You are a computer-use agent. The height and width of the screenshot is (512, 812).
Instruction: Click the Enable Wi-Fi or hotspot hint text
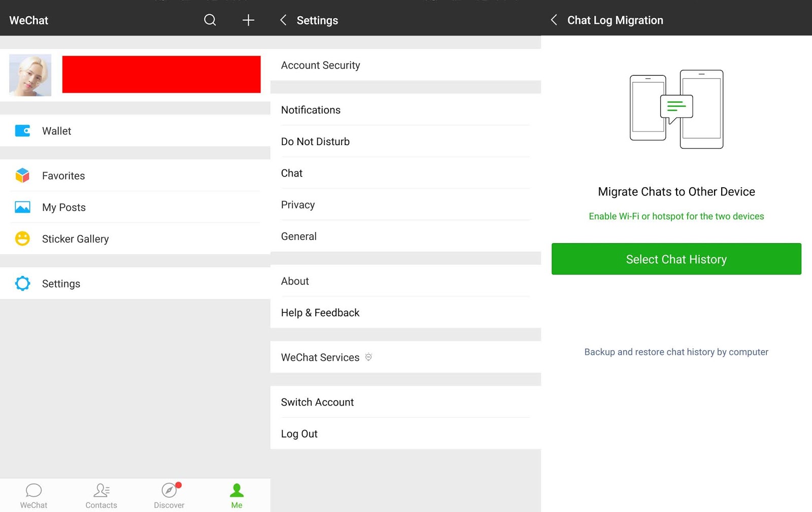(676, 216)
